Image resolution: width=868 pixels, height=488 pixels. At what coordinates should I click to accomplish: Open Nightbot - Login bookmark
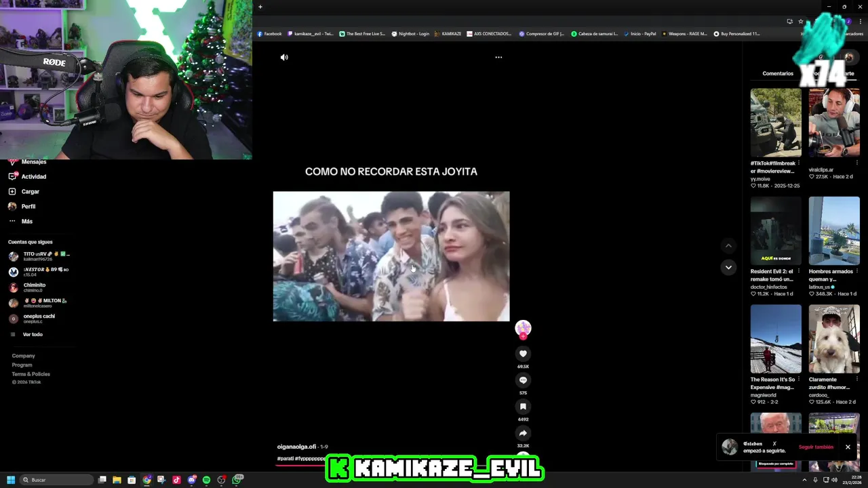point(410,34)
